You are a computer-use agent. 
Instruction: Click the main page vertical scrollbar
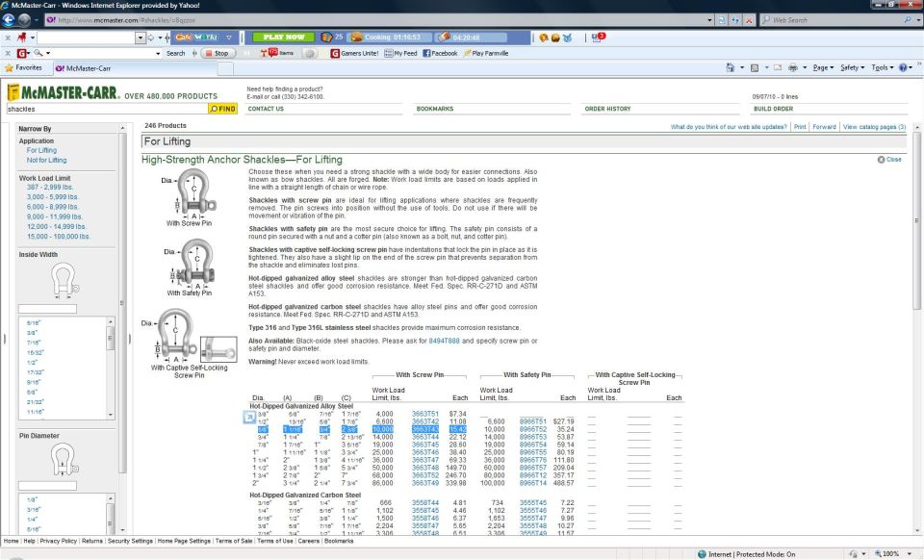pos(917,220)
